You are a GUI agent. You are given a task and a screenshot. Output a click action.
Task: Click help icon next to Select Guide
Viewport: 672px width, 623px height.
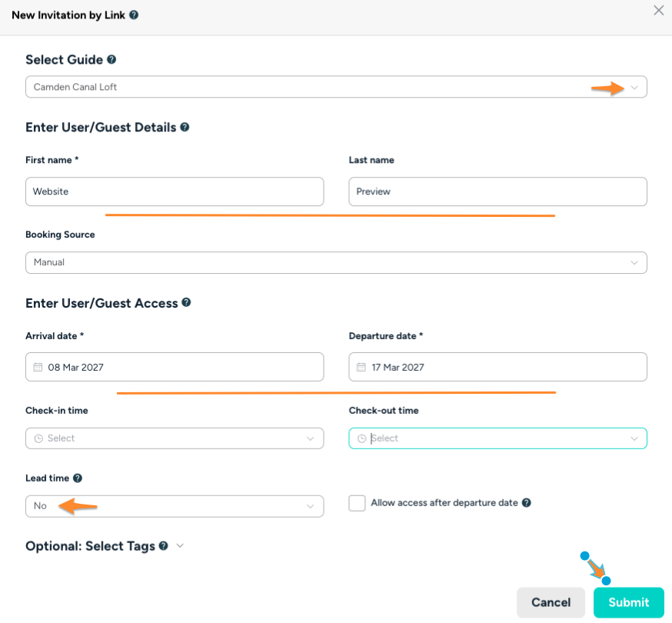point(111,59)
